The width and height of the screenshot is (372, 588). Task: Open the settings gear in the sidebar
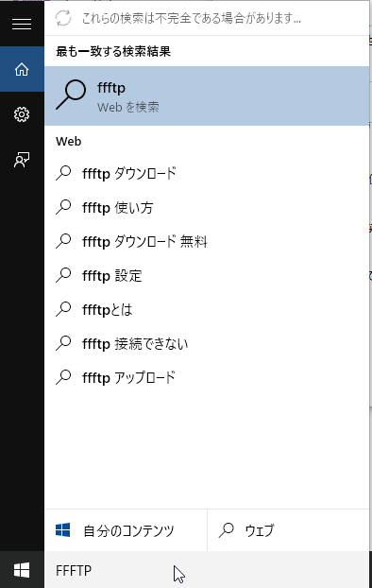(x=22, y=114)
